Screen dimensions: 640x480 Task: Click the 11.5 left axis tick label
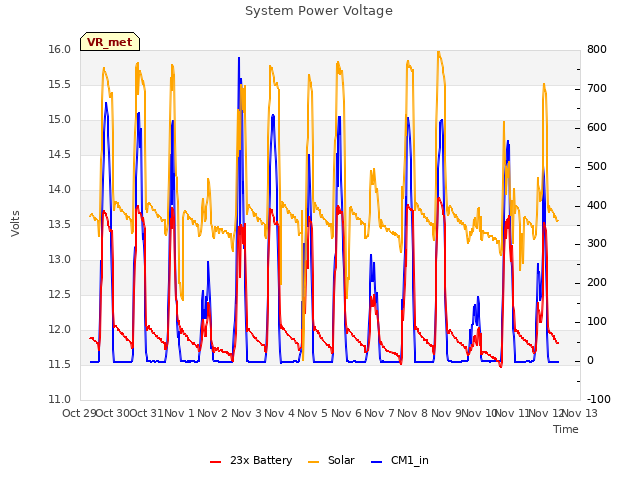(x=60, y=364)
